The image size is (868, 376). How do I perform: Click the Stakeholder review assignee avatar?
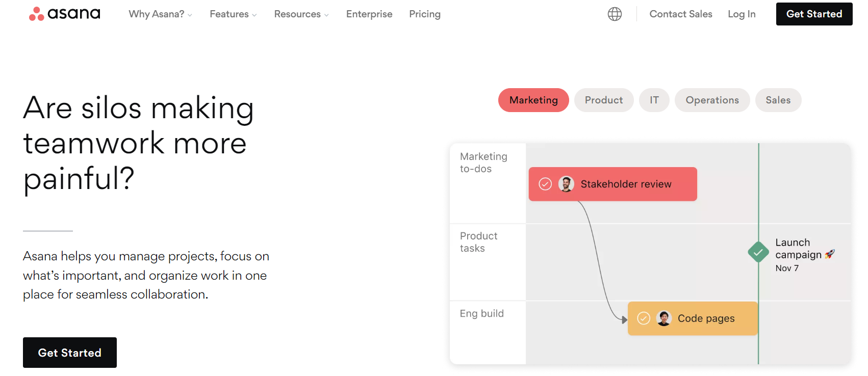[x=566, y=184]
